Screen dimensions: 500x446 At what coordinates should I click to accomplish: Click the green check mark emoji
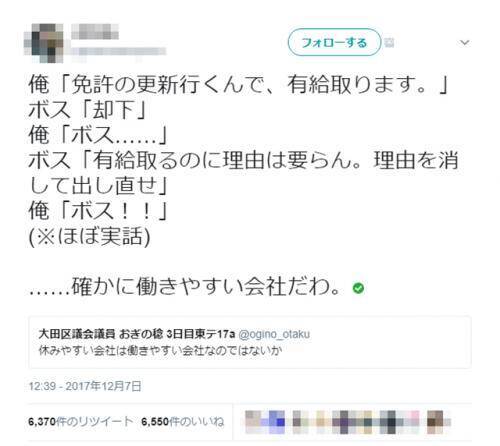[358, 288]
